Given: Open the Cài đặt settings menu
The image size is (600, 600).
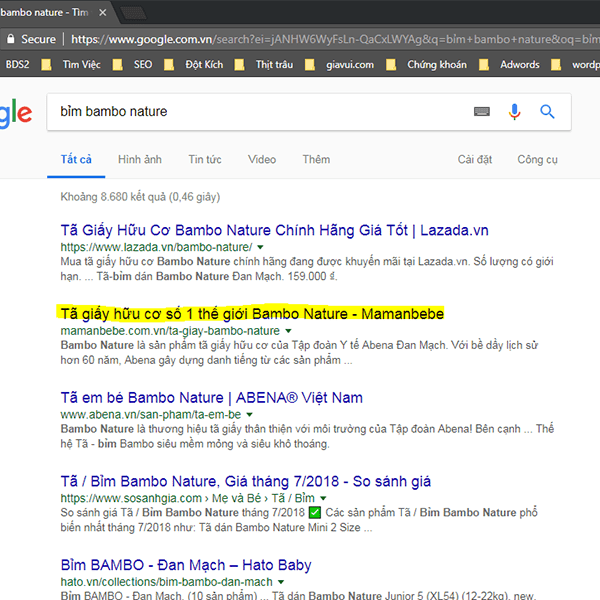Looking at the screenshot, I should [474, 159].
